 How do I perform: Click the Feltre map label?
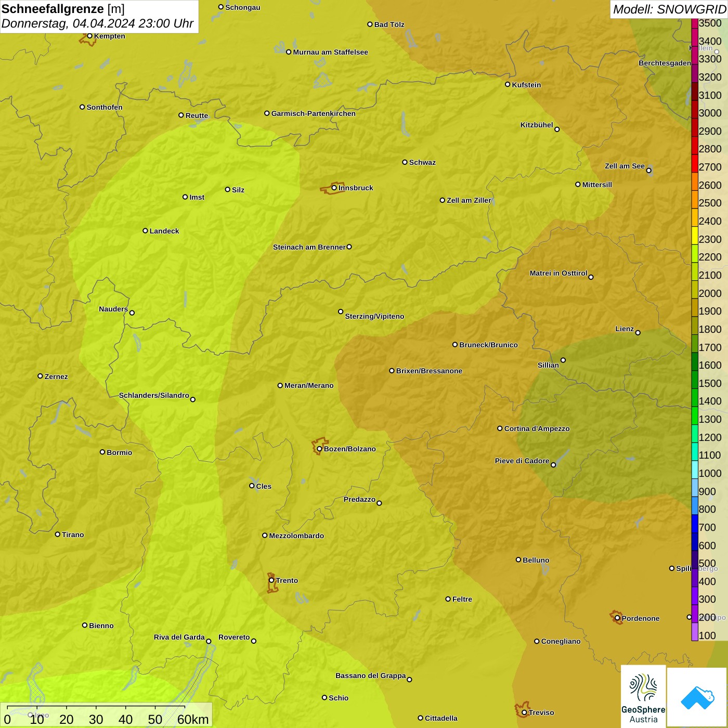pyautogui.click(x=462, y=599)
